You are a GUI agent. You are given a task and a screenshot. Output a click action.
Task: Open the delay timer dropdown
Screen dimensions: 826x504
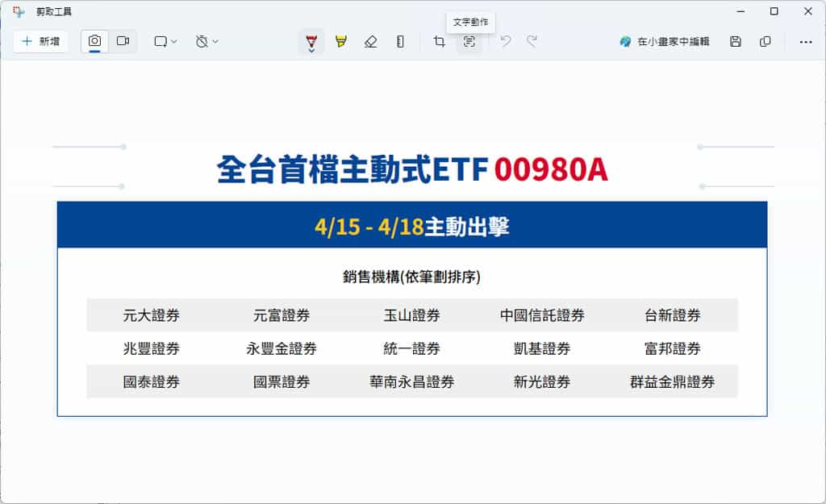click(x=206, y=41)
